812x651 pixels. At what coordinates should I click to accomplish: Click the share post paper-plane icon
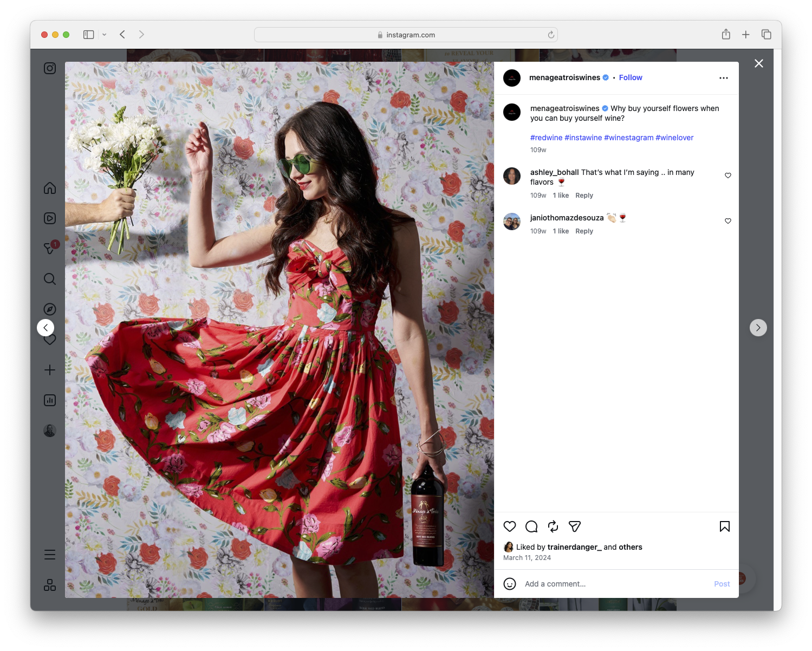[574, 526]
